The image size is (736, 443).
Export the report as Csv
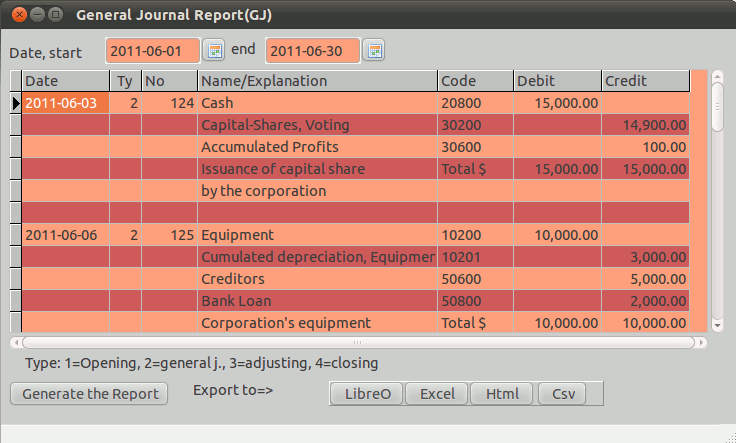point(563,394)
